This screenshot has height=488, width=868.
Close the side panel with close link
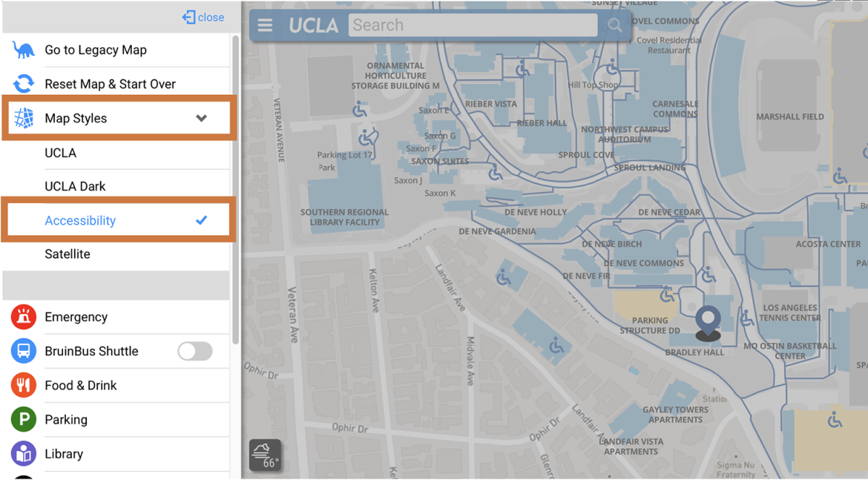point(203,17)
